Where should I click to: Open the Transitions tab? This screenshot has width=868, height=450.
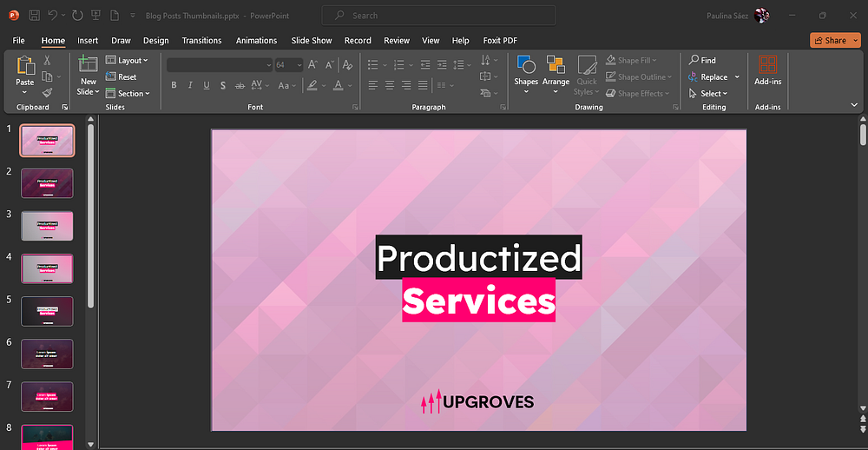[x=201, y=40]
